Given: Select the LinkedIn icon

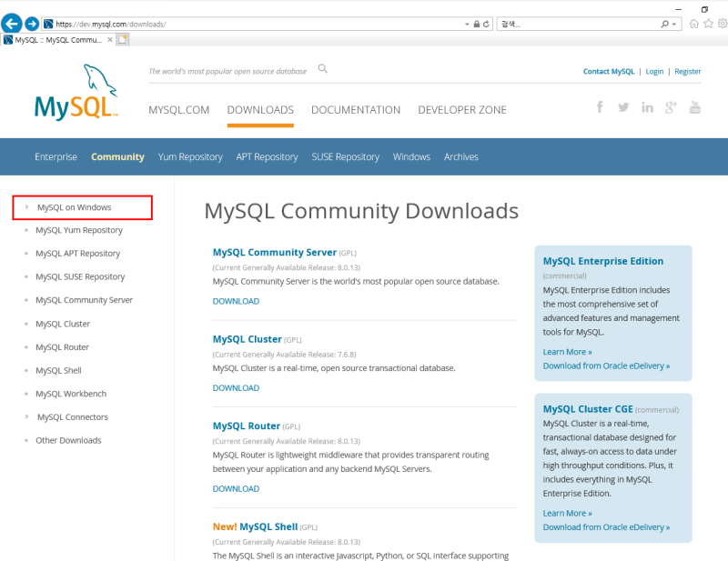Looking at the screenshot, I should [647, 107].
